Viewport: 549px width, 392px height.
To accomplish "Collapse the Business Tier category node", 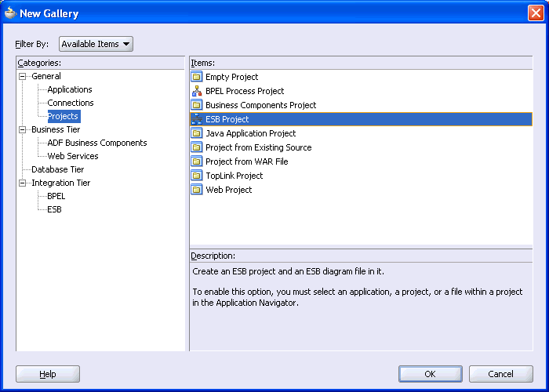I will (x=23, y=129).
